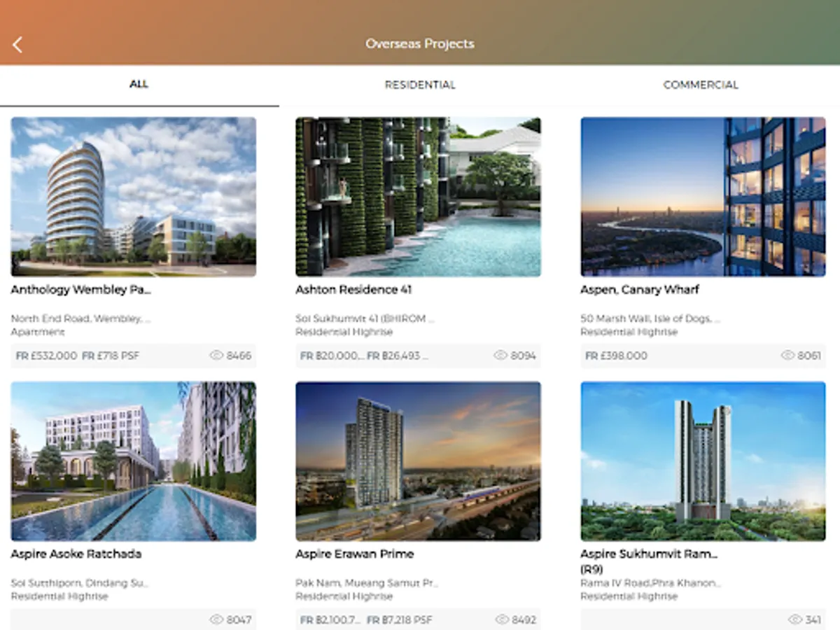Click the Rama IV Road, Phra Khanon address
Viewport: 840px width, 630px height.
(650, 583)
